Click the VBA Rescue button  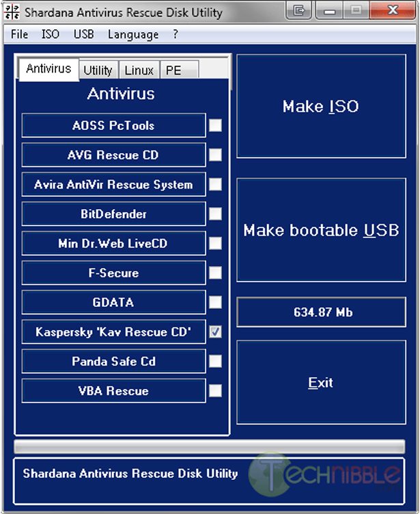click(113, 391)
